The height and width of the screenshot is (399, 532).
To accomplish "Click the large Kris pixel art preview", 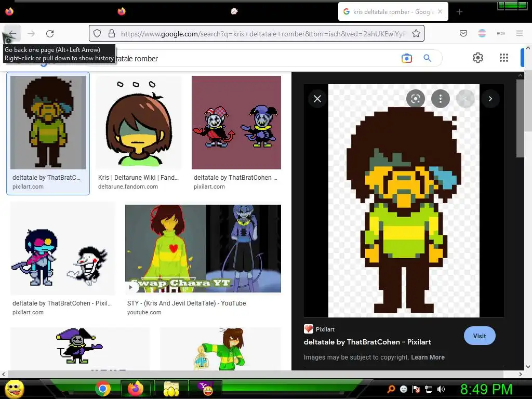I will [x=404, y=201].
